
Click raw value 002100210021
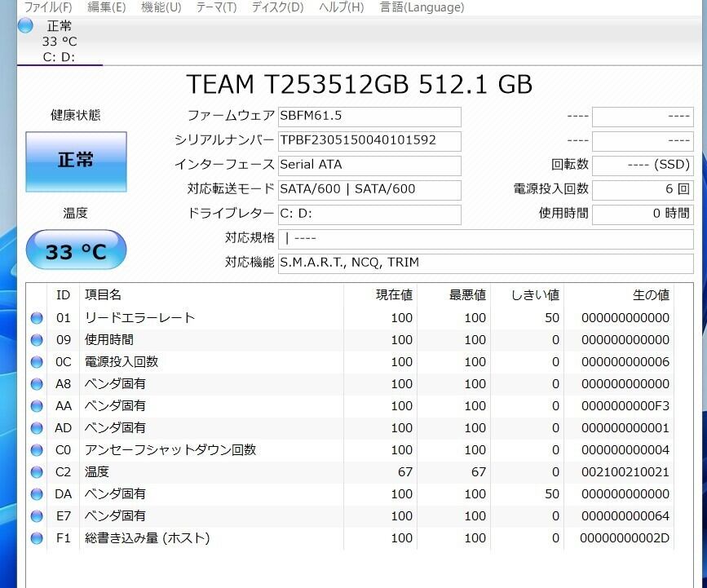(x=625, y=472)
